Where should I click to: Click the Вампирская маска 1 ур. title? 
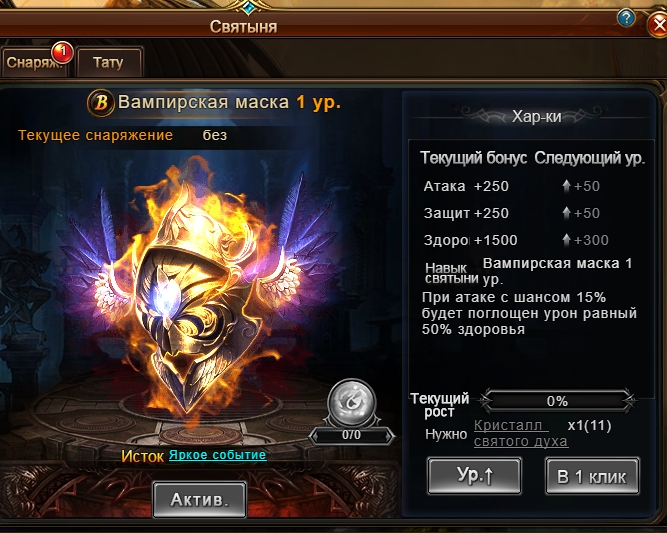(229, 102)
